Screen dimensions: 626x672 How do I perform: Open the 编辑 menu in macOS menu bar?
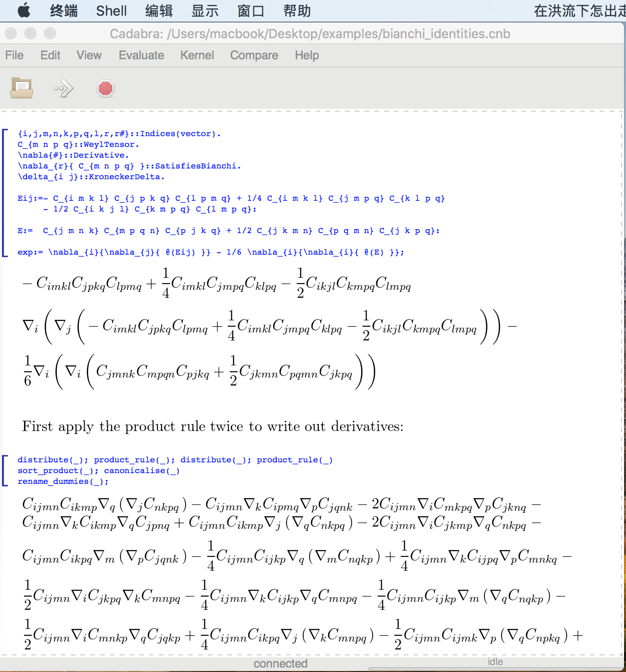[159, 11]
